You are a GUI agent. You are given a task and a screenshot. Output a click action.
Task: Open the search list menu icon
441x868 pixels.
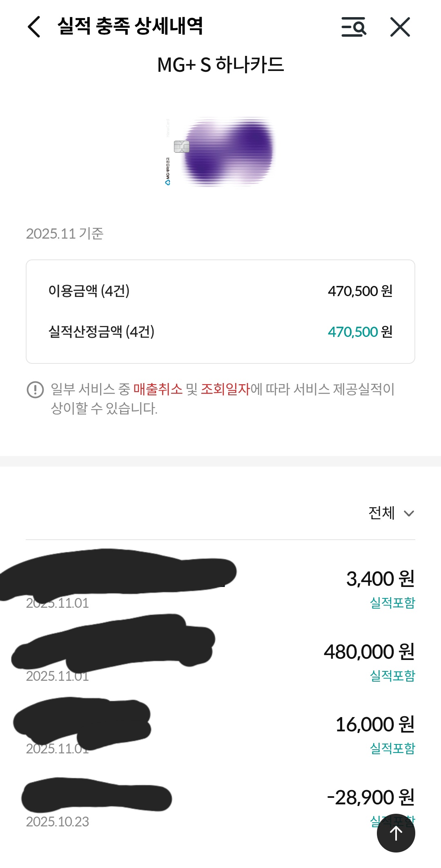(354, 27)
